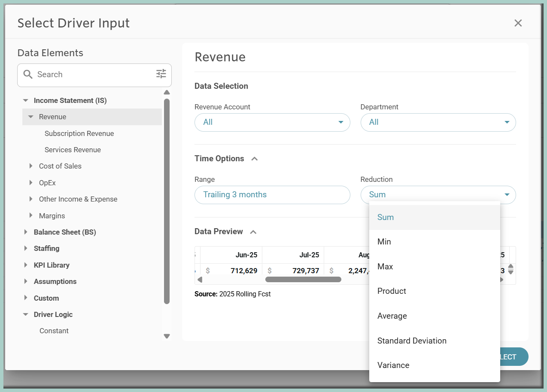Image resolution: width=547 pixels, height=392 pixels.
Task: Collapse the Income Statement (IS) tree node
Action: [x=26, y=100]
